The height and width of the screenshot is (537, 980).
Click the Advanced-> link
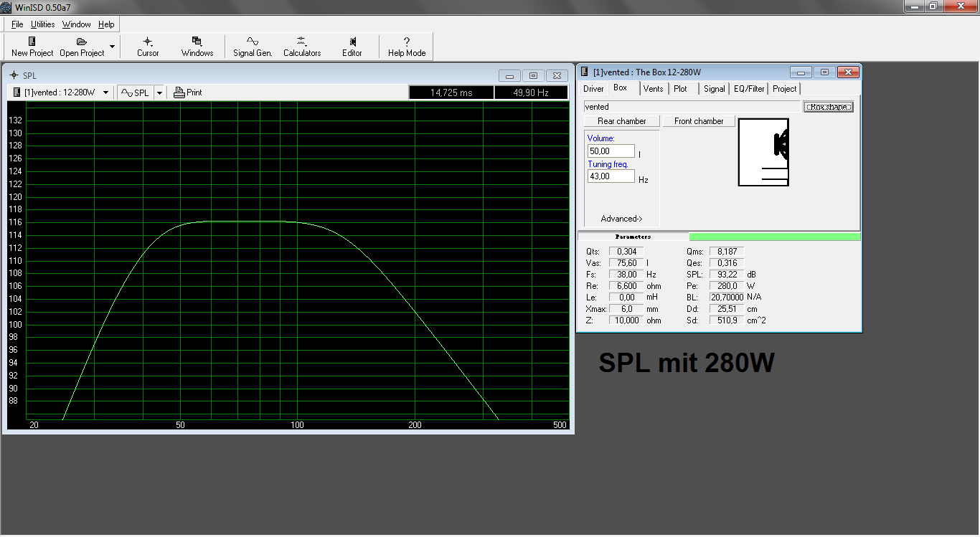(621, 219)
